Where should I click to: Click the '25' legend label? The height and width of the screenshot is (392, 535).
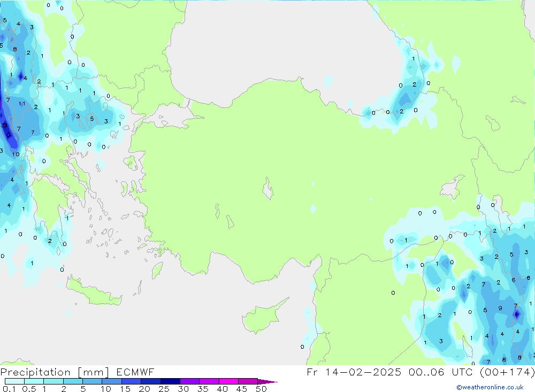click(x=164, y=389)
